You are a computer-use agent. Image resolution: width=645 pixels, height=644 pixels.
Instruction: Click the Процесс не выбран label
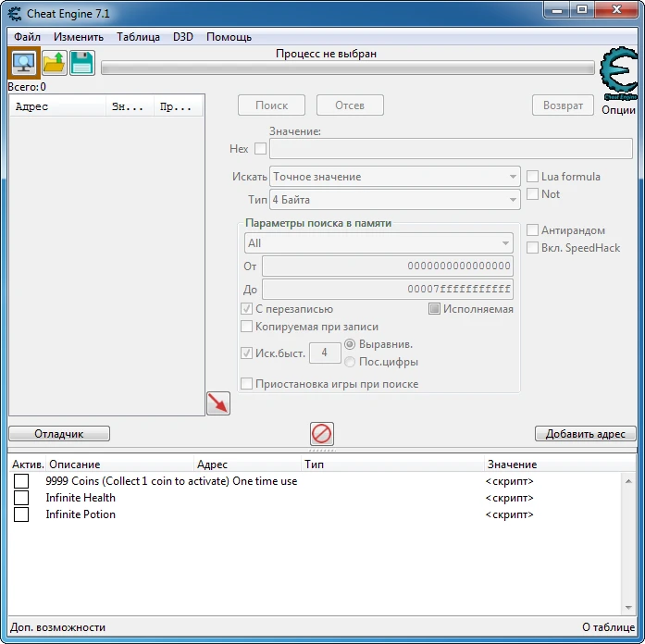(x=327, y=54)
